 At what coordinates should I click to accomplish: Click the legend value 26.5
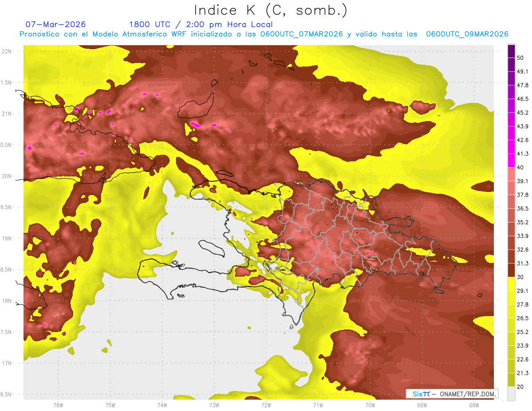point(523,318)
